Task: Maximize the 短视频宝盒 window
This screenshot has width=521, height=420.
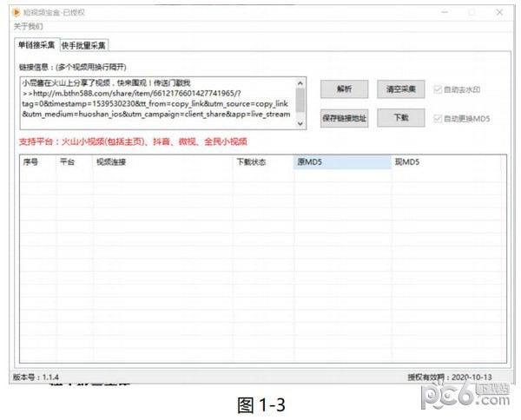Action: [x=472, y=12]
